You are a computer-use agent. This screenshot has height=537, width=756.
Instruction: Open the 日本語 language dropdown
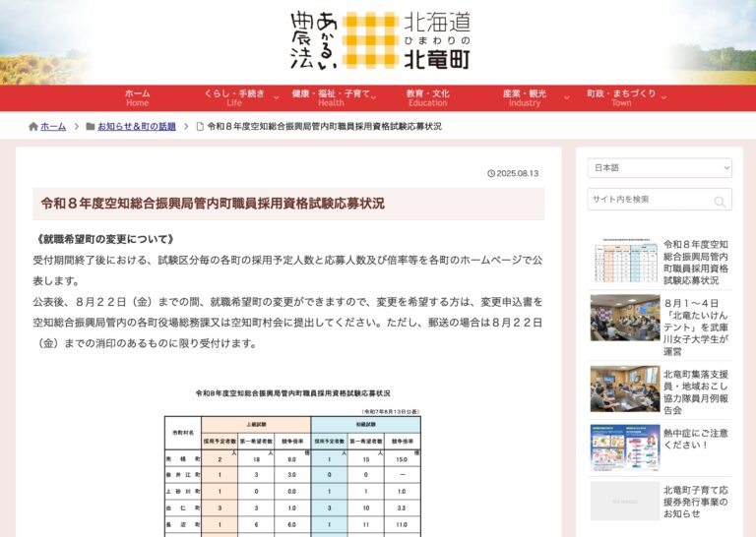tap(660, 168)
